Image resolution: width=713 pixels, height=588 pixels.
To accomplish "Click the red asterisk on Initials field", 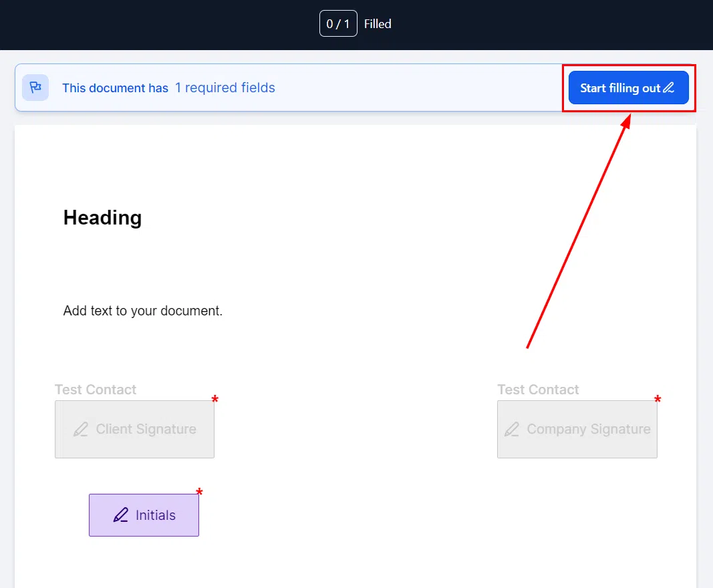I will pyautogui.click(x=199, y=492).
